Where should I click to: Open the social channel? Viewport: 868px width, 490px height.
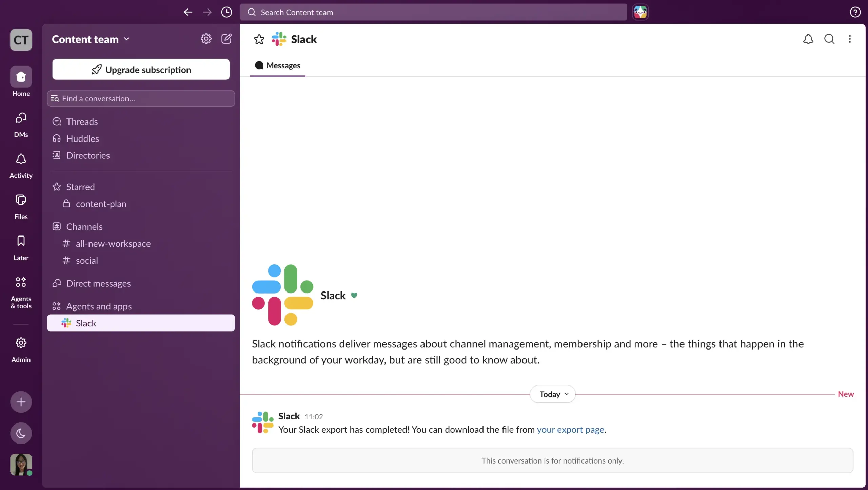click(x=141, y=261)
